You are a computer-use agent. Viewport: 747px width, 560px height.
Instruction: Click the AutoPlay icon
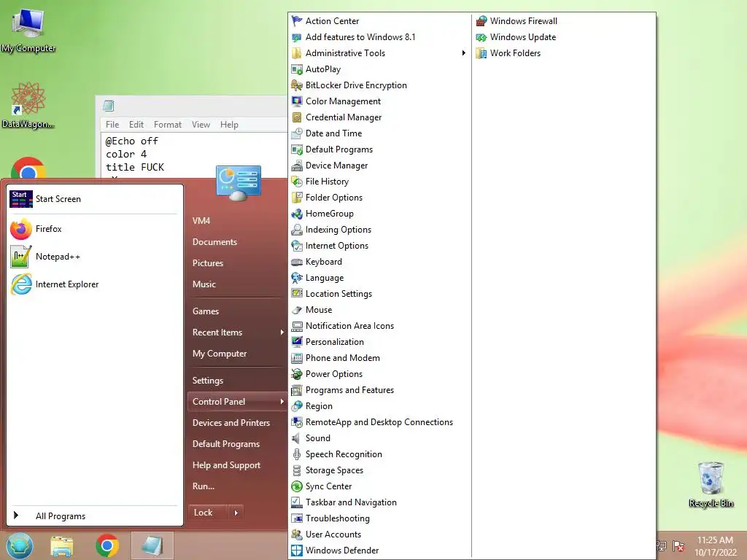coord(297,69)
